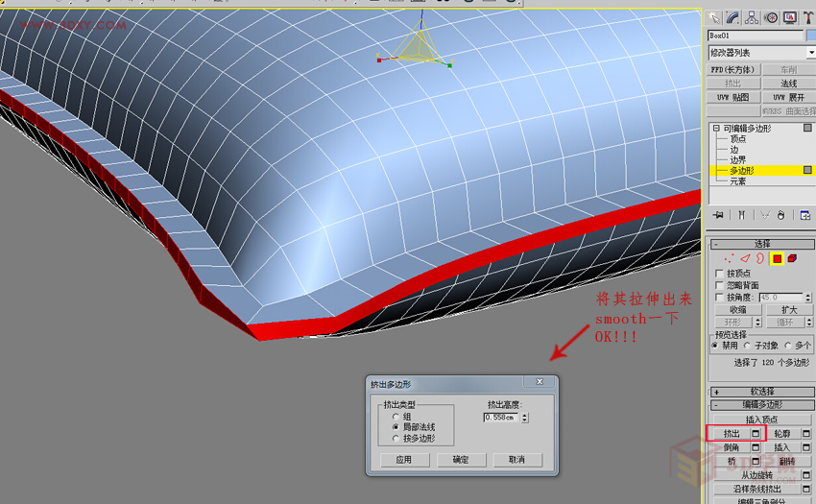Select 元素 sub-object in stack
The image size is (816, 504).
click(x=738, y=180)
